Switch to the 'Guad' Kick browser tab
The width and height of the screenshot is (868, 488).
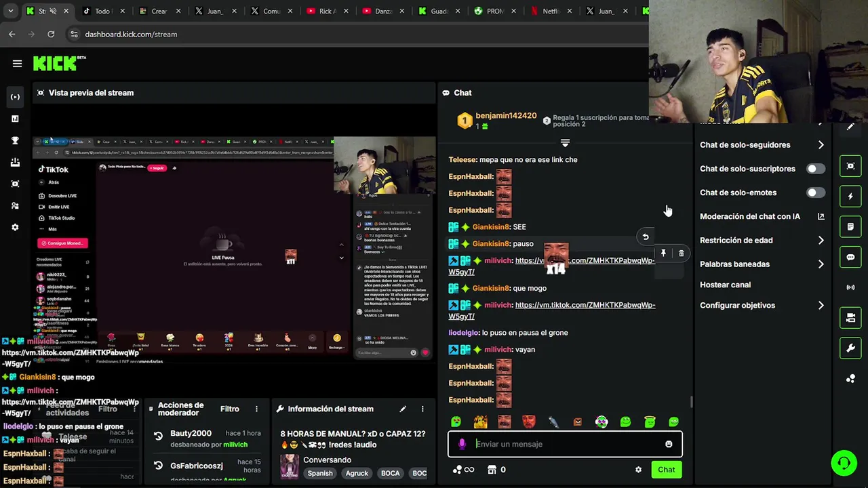pos(438,11)
